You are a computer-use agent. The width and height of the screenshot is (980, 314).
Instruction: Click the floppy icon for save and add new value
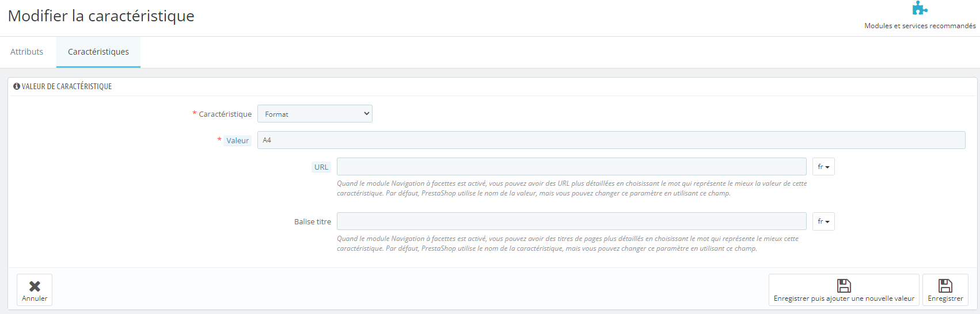[x=844, y=286]
